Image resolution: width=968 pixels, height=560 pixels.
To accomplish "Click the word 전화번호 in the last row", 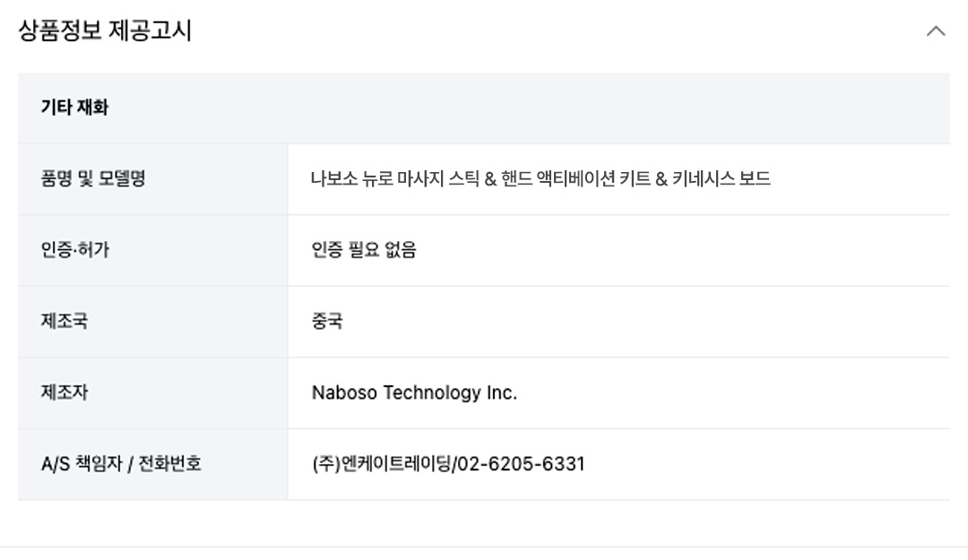I will pyautogui.click(x=169, y=464).
